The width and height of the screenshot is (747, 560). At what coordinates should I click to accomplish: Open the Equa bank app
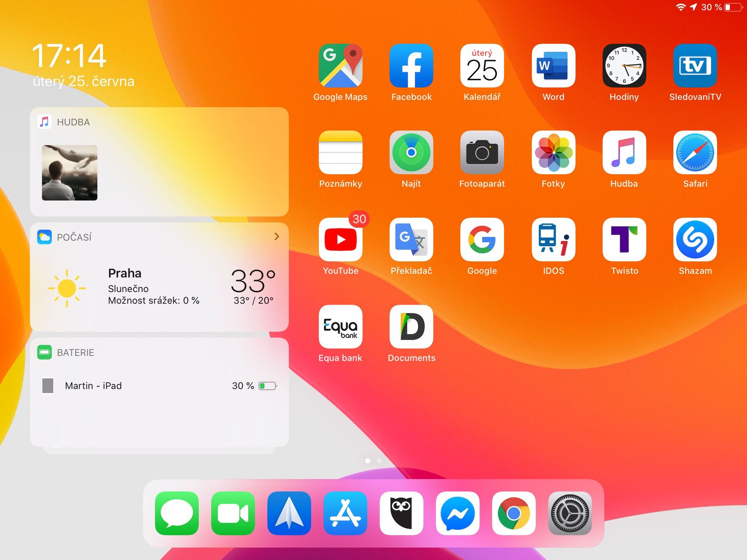[x=340, y=327]
